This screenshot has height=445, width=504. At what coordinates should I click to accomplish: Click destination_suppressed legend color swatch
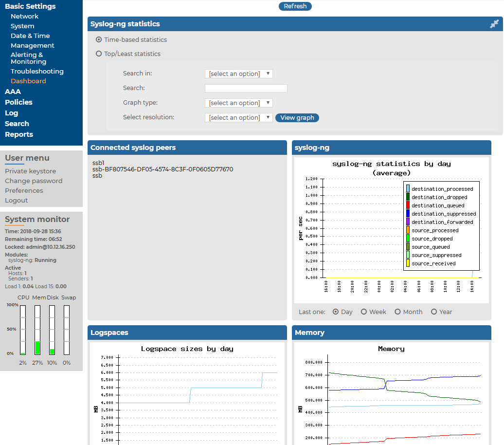[408, 214]
